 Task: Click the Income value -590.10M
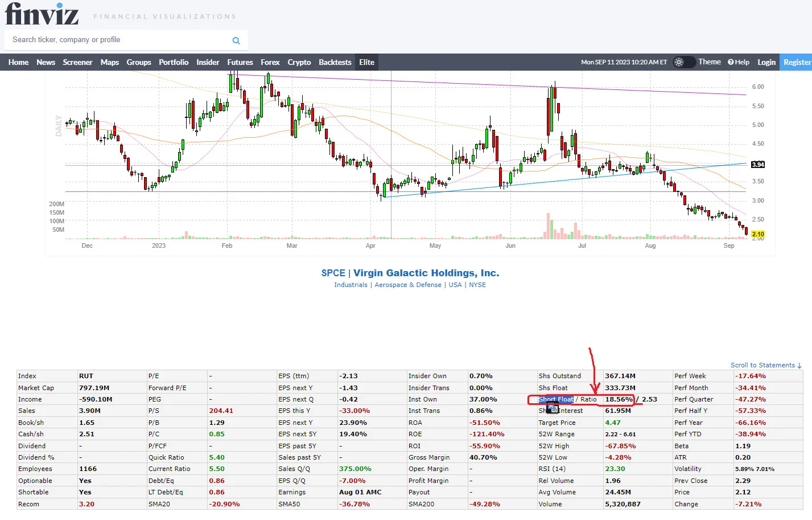pyautogui.click(x=96, y=399)
